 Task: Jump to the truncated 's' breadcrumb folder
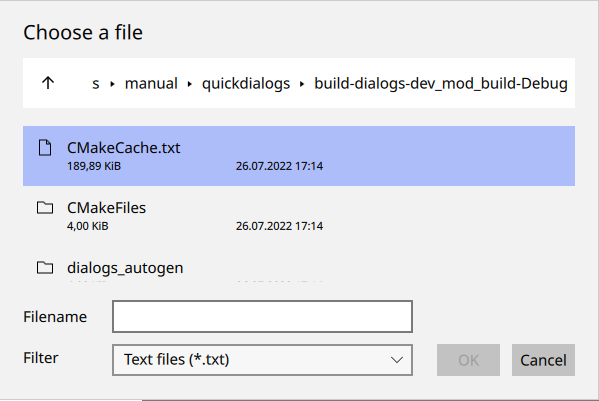click(x=96, y=83)
